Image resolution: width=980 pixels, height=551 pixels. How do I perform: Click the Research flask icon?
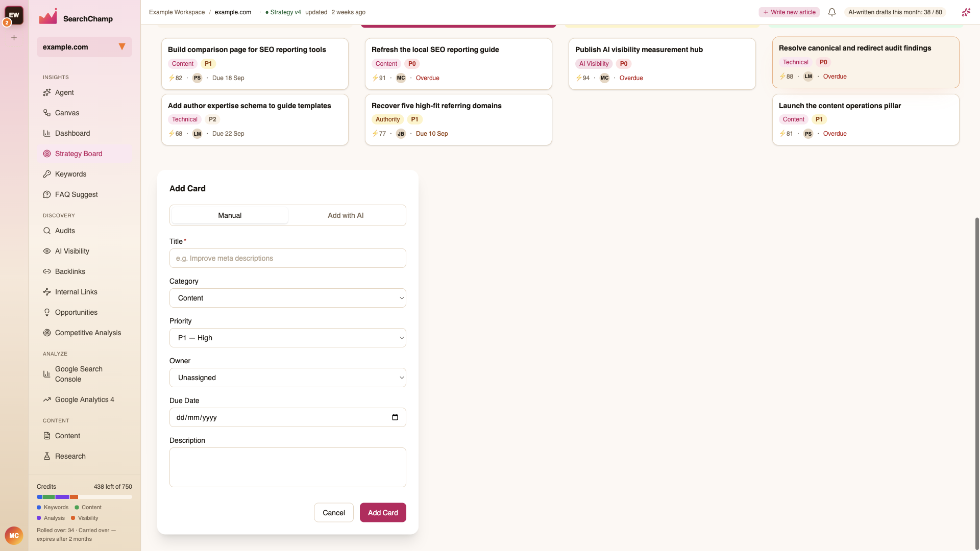(x=47, y=456)
